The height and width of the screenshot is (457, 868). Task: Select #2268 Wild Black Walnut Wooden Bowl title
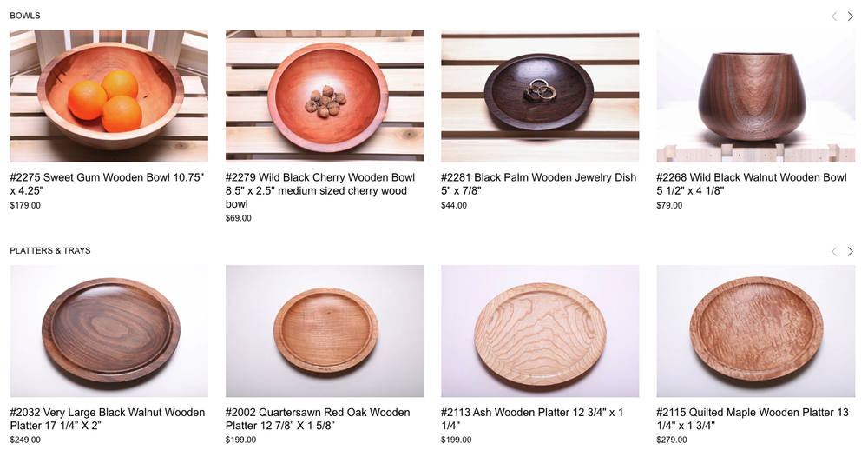pyautogui.click(x=751, y=184)
